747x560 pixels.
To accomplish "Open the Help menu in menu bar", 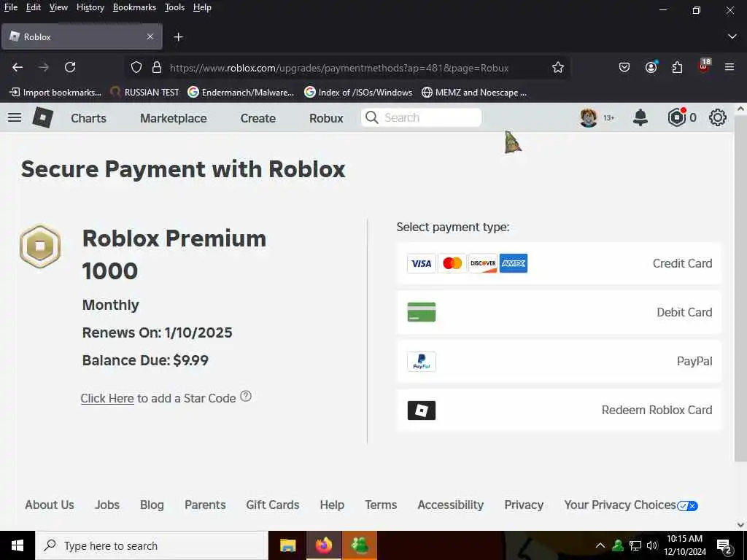I will [x=202, y=7].
